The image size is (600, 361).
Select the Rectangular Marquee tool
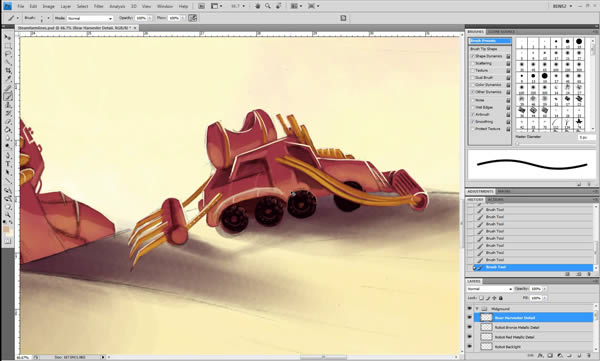[8, 46]
